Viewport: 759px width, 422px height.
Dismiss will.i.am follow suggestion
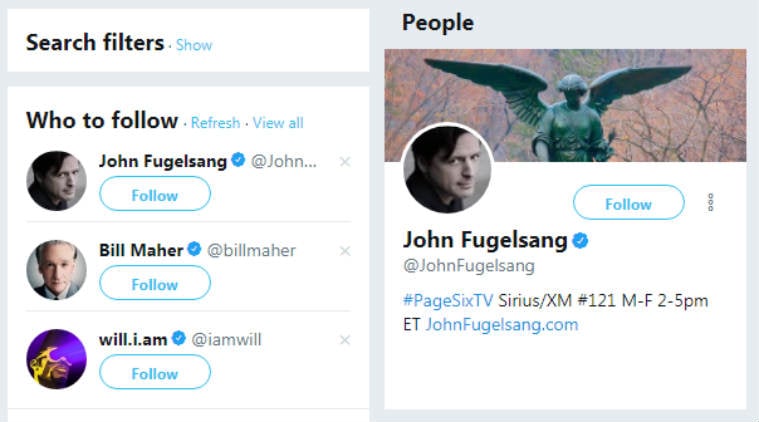[345, 340]
